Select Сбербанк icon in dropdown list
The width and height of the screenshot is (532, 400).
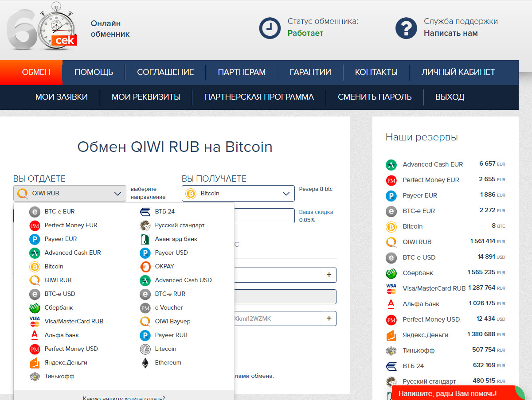(35, 308)
